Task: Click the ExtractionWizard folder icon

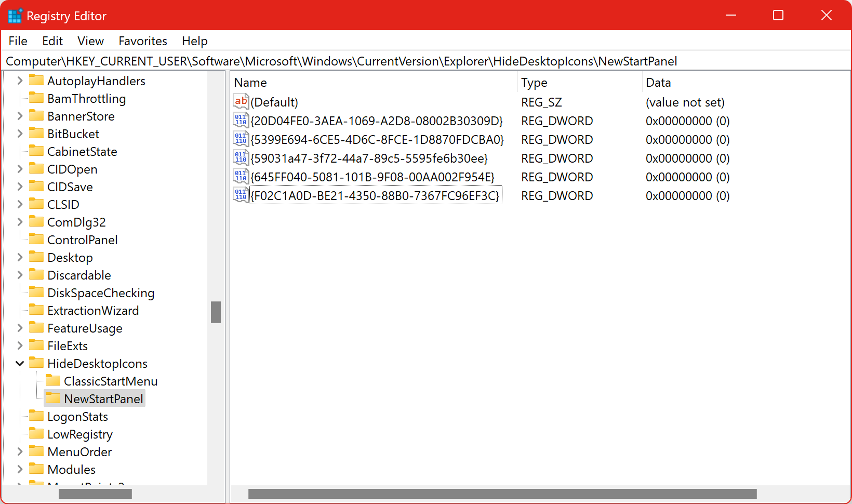Action: (x=36, y=310)
